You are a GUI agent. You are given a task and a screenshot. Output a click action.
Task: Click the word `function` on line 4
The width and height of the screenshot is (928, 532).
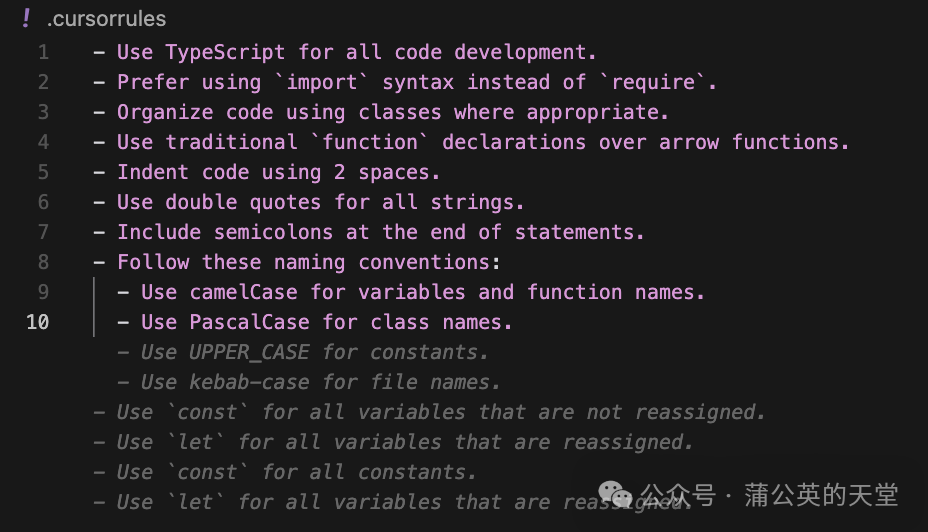(370, 143)
